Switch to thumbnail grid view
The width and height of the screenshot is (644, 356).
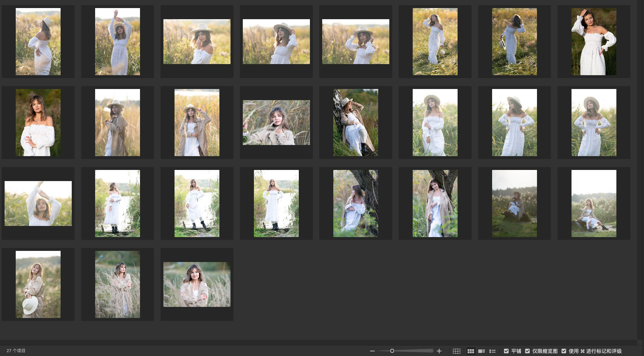click(x=471, y=351)
